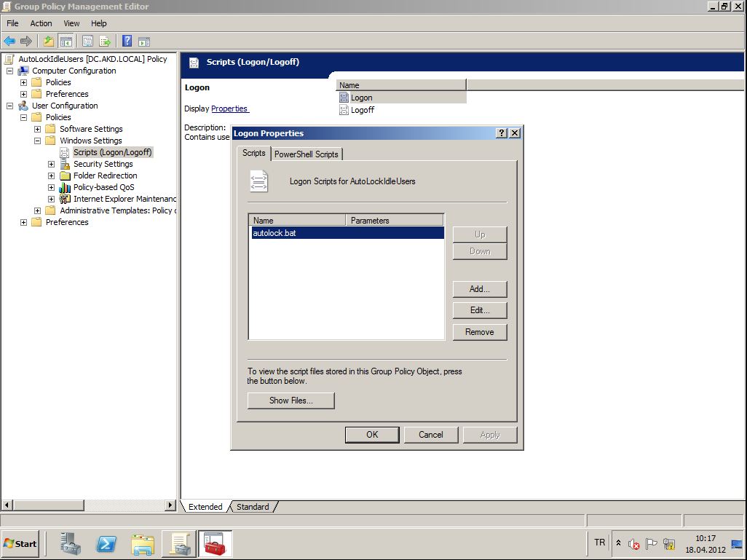Click the question mark help button in Logon Properties
Screen dimensions: 747x560
click(x=501, y=133)
